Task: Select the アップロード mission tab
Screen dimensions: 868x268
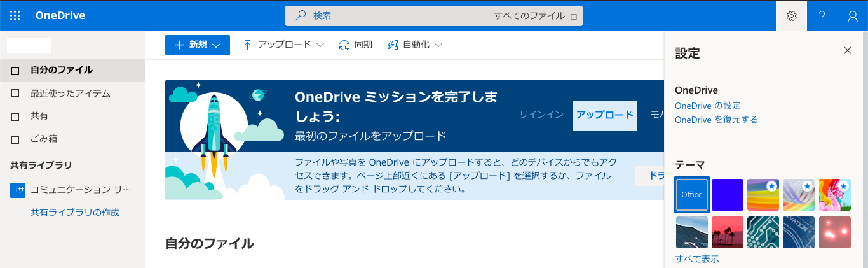Action: pos(605,115)
